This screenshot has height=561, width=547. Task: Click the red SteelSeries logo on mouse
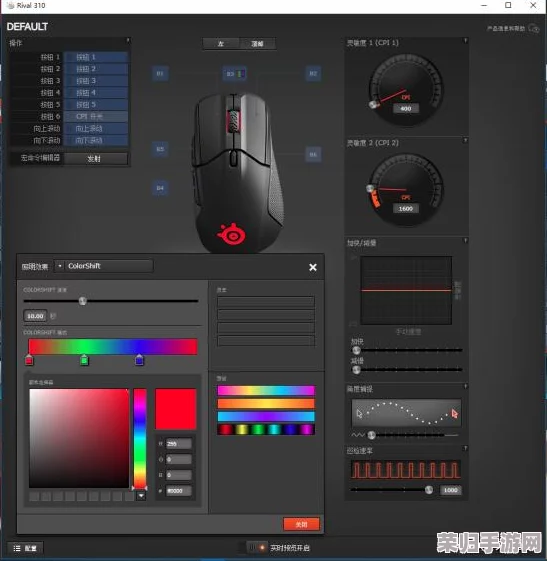click(232, 234)
